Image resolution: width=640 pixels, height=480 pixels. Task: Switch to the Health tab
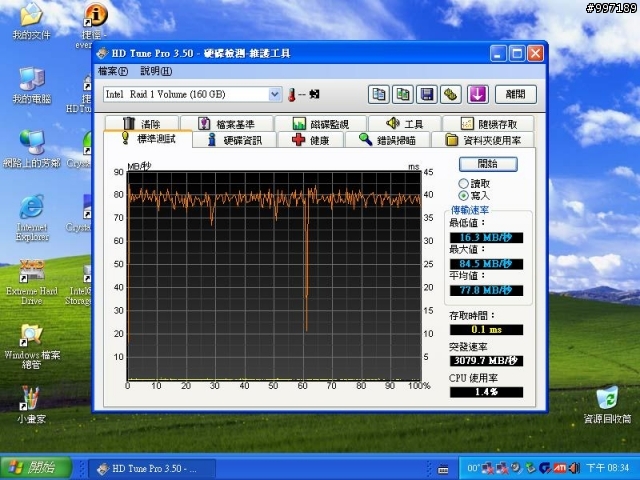click(311, 140)
